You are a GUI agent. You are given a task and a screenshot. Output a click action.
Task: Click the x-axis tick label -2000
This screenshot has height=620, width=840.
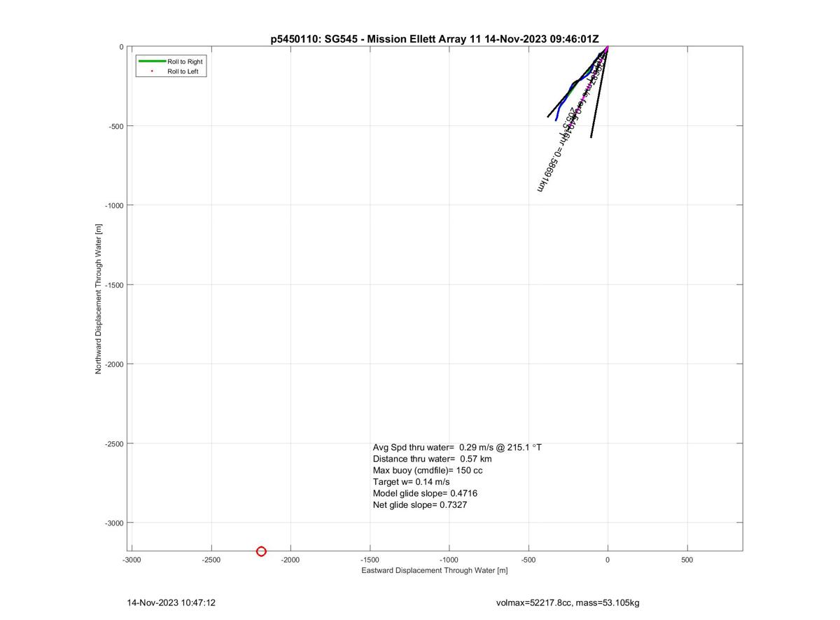[290, 560]
